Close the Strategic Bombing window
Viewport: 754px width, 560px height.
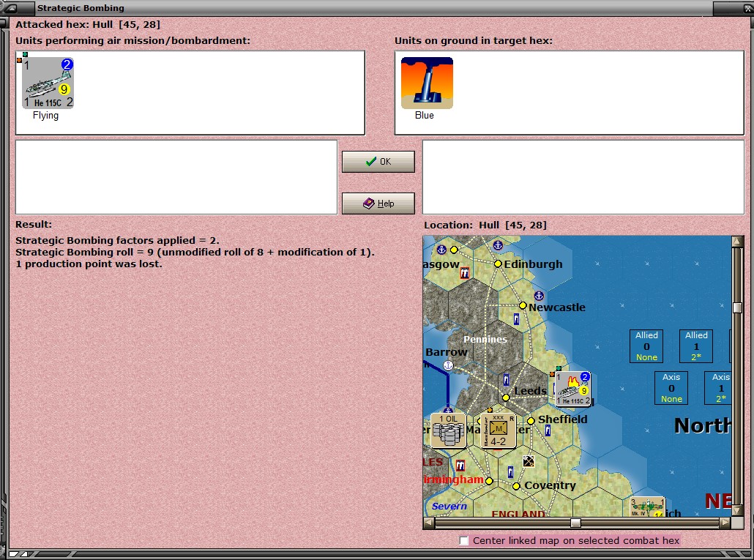(748, 8)
